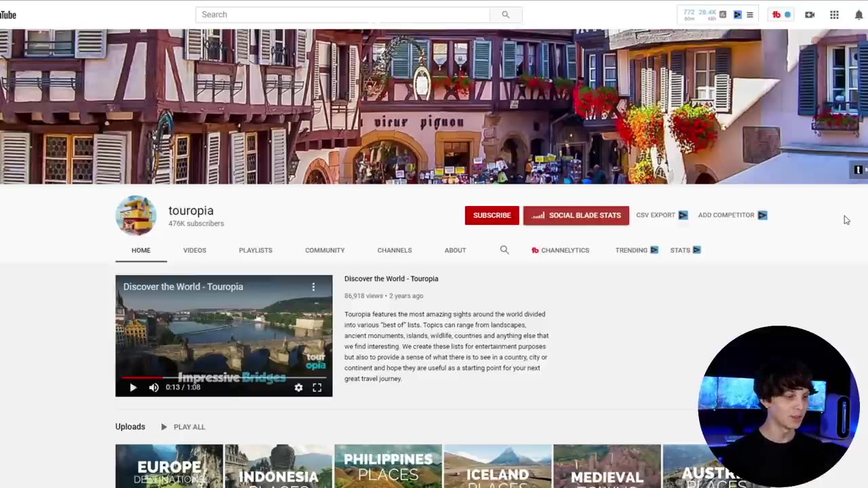The width and height of the screenshot is (868, 488).
Task: Click the TubeBuddy logo in header
Action: tap(776, 15)
